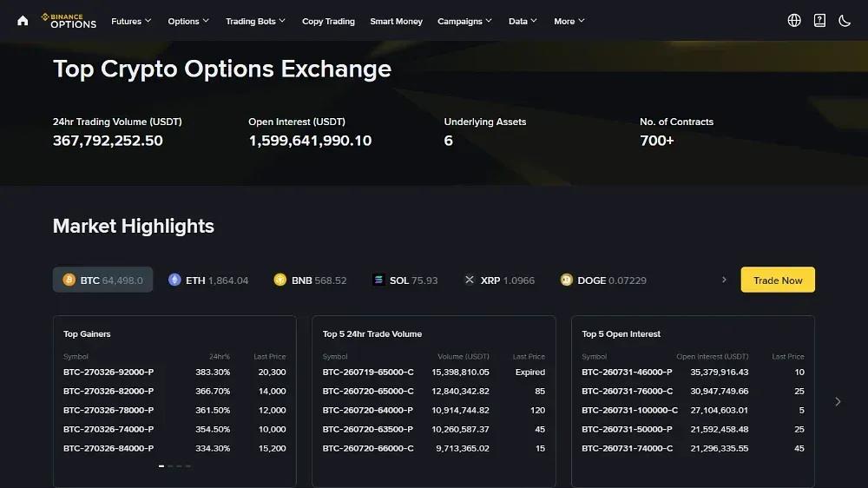The height and width of the screenshot is (488, 868).
Task: Open BTC-260720-64000-P volume row
Action: click(x=434, y=411)
